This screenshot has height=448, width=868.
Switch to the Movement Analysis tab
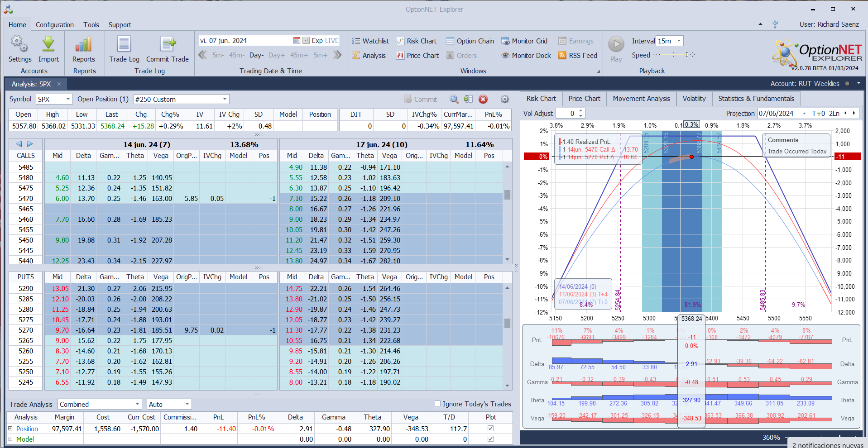tap(641, 99)
